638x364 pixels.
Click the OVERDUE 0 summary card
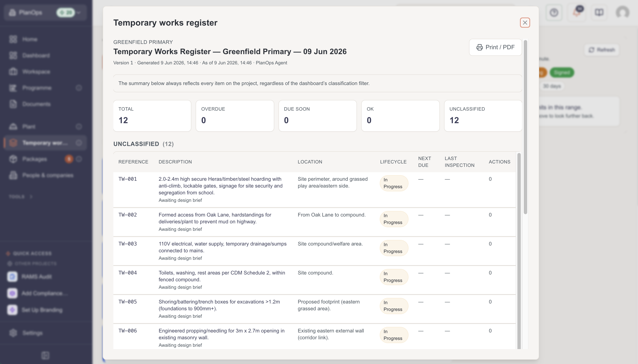[235, 116]
